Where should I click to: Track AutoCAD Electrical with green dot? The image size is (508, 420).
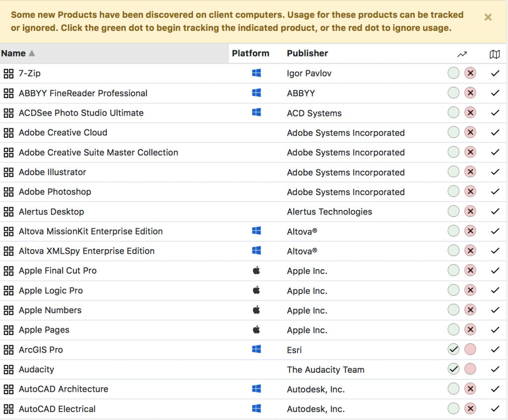(x=453, y=408)
